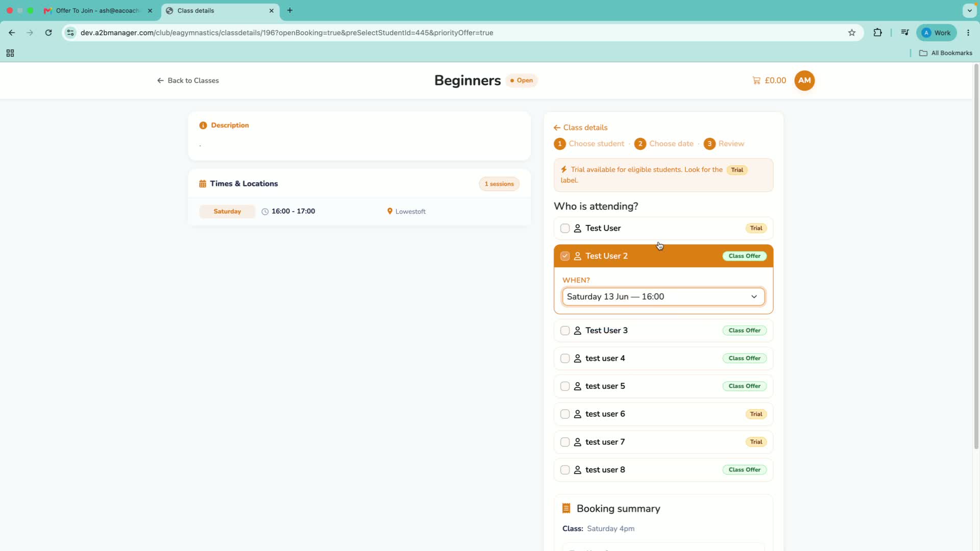This screenshot has height=551, width=980.
Task: Reload the current page
Action: [x=48, y=33]
